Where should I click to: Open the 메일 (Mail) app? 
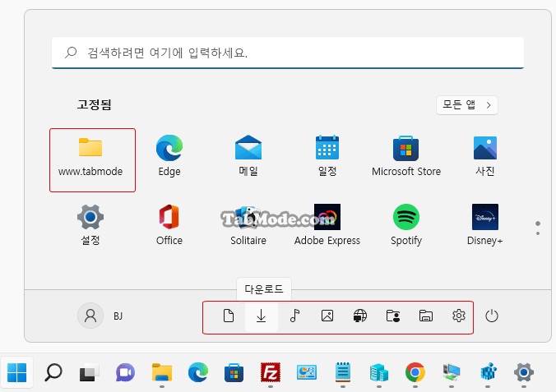(x=248, y=156)
